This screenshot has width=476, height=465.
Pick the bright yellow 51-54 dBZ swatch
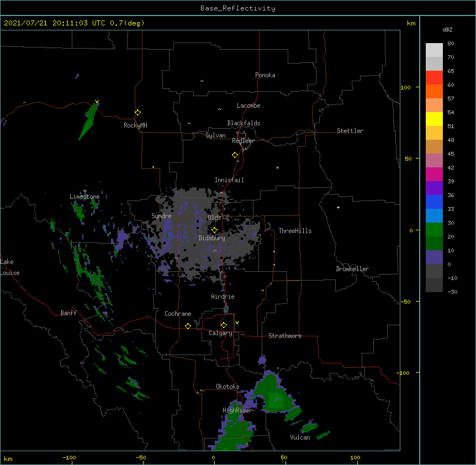(x=434, y=119)
